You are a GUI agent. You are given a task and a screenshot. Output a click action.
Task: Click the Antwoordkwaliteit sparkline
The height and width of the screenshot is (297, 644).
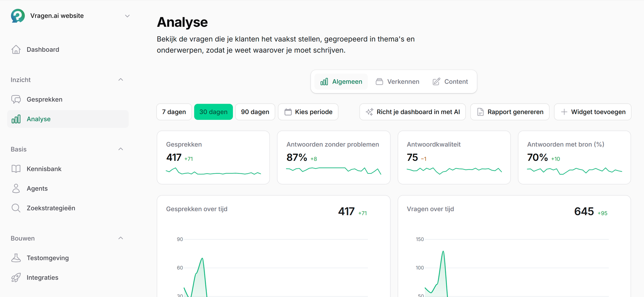[x=454, y=171]
